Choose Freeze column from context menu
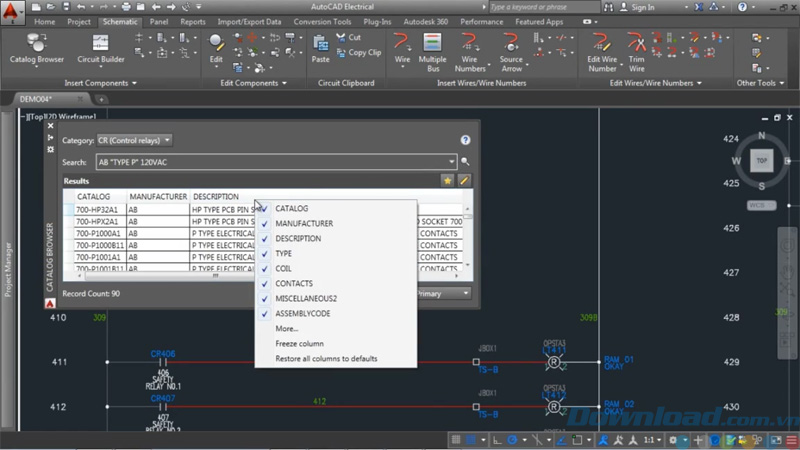This screenshot has height=450, width=800. pyautogui.click(x=299, y=343)
